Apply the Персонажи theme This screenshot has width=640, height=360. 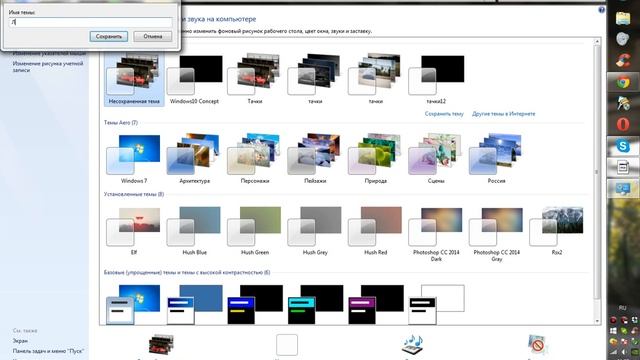(x=255, y=159)
